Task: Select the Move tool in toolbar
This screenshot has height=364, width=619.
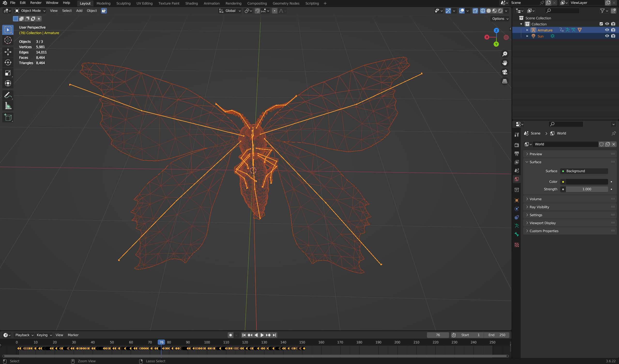Action: (x=8, y=52)
